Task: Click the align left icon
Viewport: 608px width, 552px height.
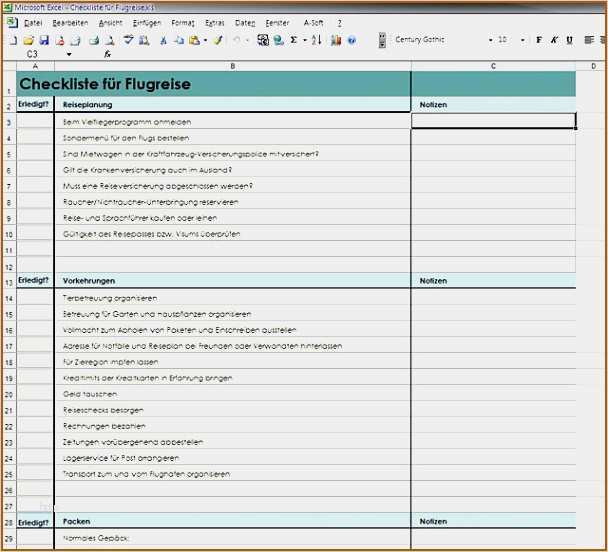Action: [x=589, y=40]
